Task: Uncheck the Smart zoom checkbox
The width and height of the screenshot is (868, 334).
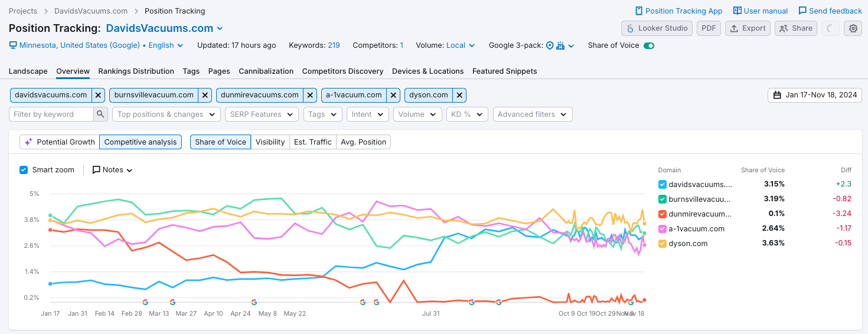Action: pyautogui.click(x=24, y=170)
